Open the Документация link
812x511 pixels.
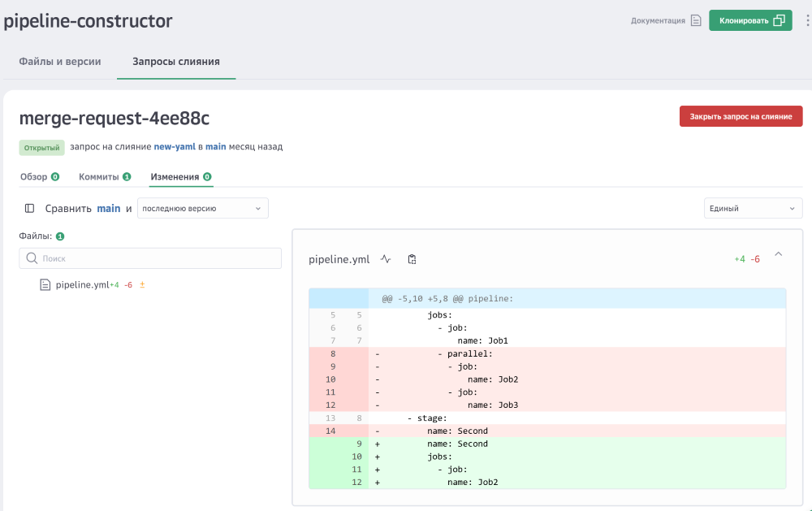pyautogui.click(x=658, y=21)
